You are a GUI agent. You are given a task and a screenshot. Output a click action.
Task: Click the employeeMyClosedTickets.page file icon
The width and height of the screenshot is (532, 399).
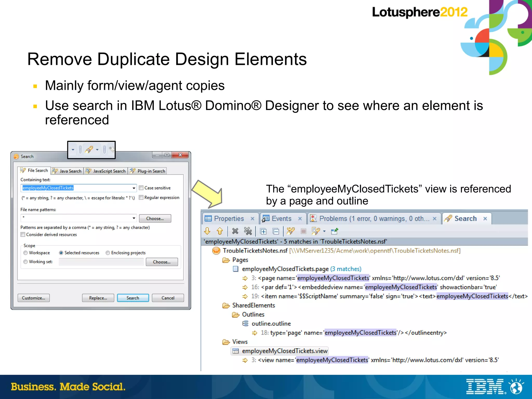pyautogui.click(x=236, y=269)
